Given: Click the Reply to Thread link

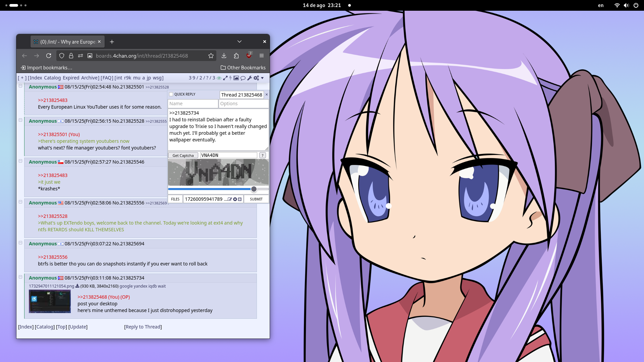Looking at the screenshot, I should point(143,327).
